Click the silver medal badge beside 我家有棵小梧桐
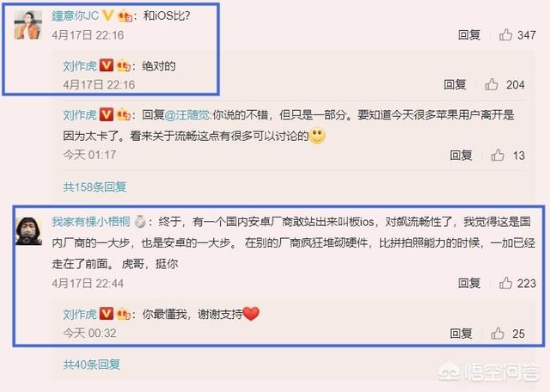This screenshot has width=550, height=392. coord(140,222)
